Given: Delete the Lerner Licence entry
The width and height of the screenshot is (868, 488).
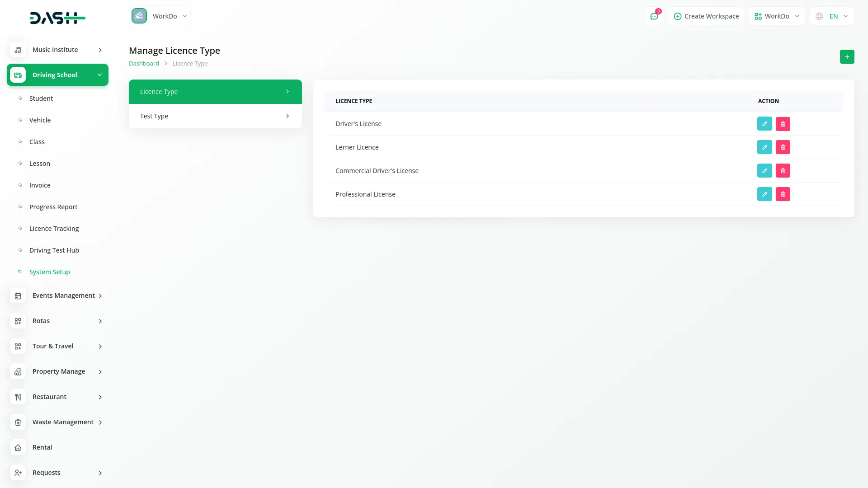Looking at the screenshot, I should tap(783, 147).
